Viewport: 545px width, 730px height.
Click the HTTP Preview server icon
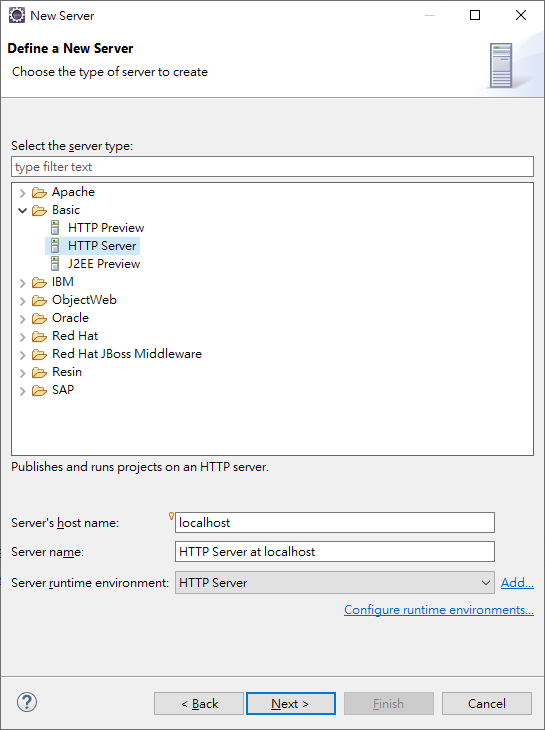click(55, 228)
